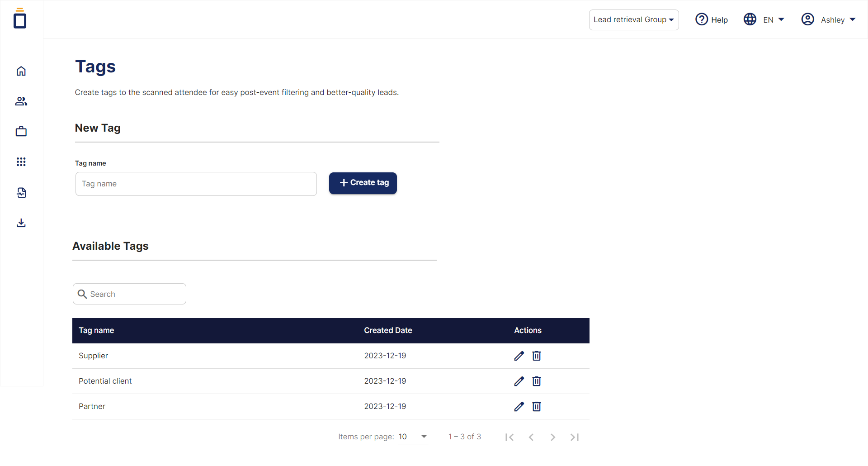Click the Create tag button
The height and width of the screenshot is (466, 868).
click(x=363, y=183)
